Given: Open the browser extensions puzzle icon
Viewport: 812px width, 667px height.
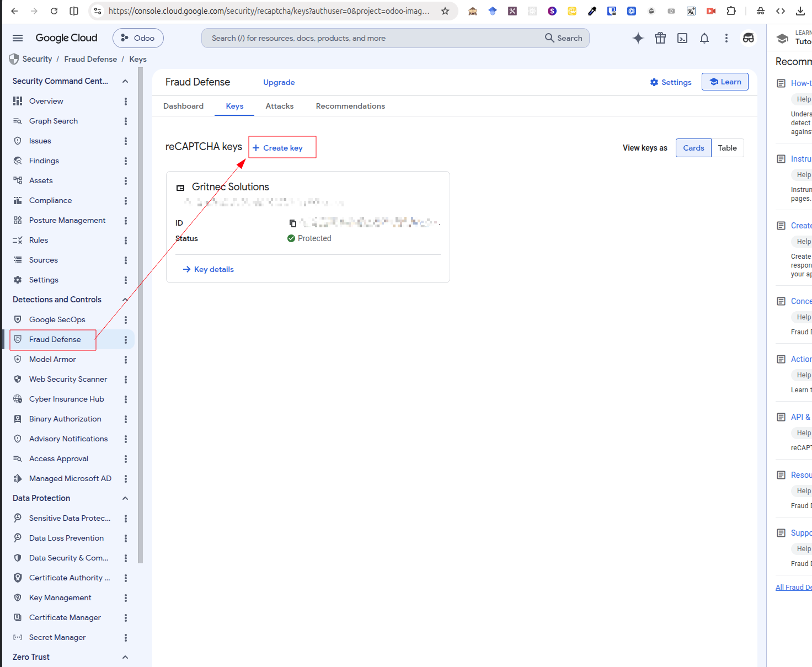Looking at the screenshot, I should [731, 11].
